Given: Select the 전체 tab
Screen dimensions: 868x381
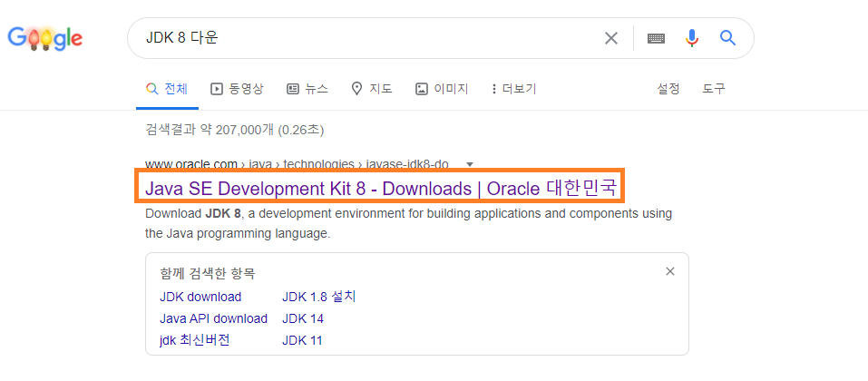Looking at the screenshot, I should coord(167,89).
